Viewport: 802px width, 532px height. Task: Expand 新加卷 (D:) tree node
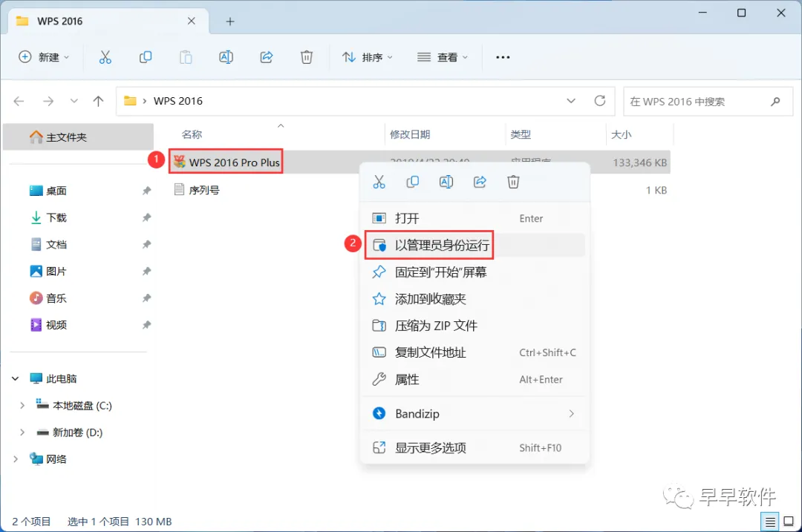22,433
